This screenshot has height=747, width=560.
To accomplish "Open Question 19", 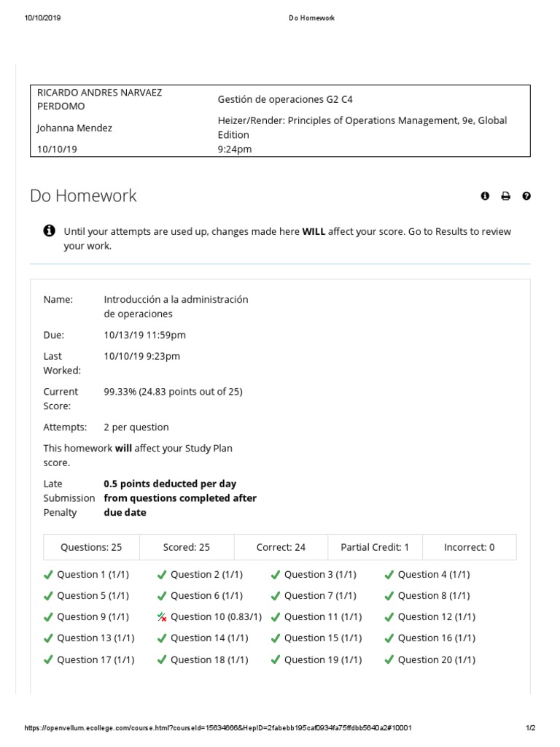I will click(x=323, y=659).
